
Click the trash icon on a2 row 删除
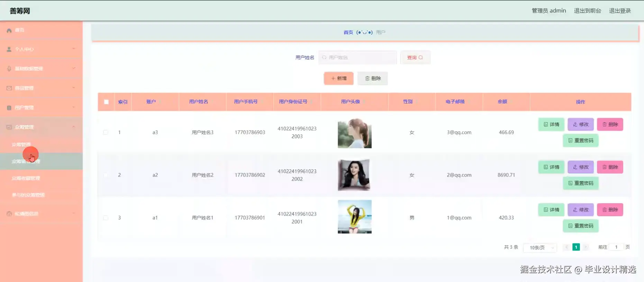click(x=605, y=167)
